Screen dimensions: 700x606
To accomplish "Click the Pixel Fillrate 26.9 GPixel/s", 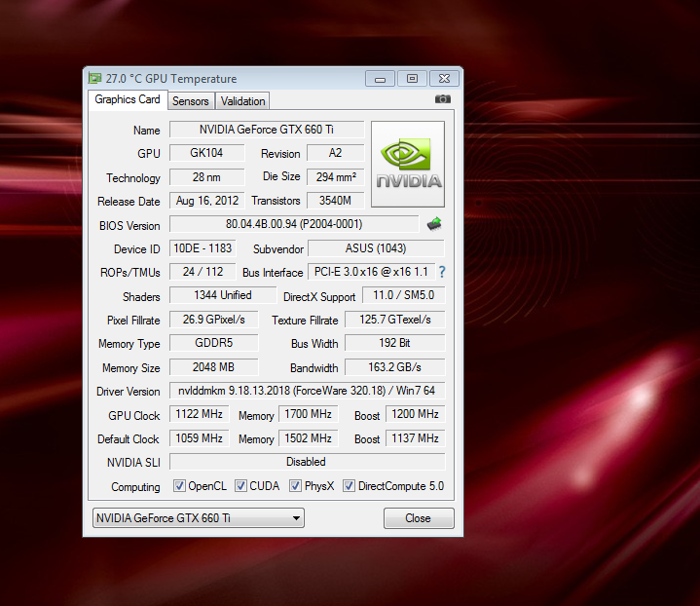I will [x=214, y=320].
